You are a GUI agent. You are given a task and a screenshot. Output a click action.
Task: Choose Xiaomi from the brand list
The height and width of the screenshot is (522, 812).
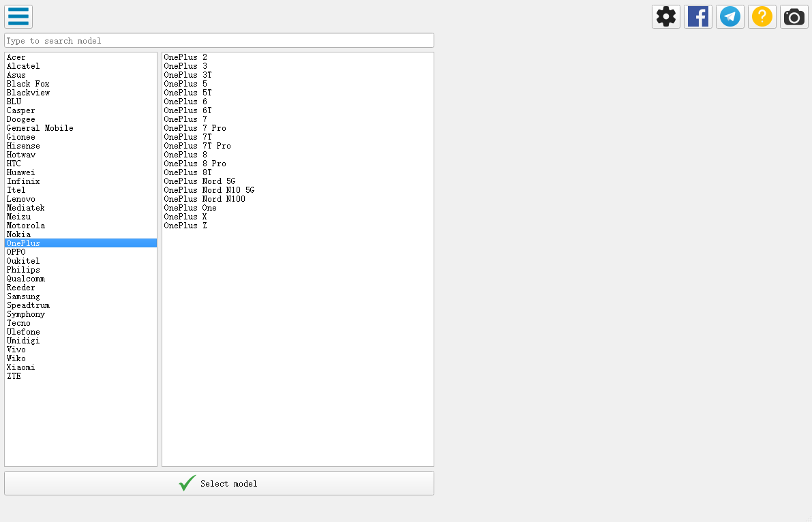(x=20, y=367)
